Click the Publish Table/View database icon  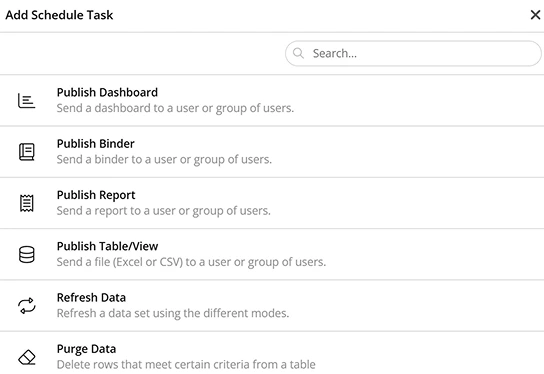coord(26,255)
